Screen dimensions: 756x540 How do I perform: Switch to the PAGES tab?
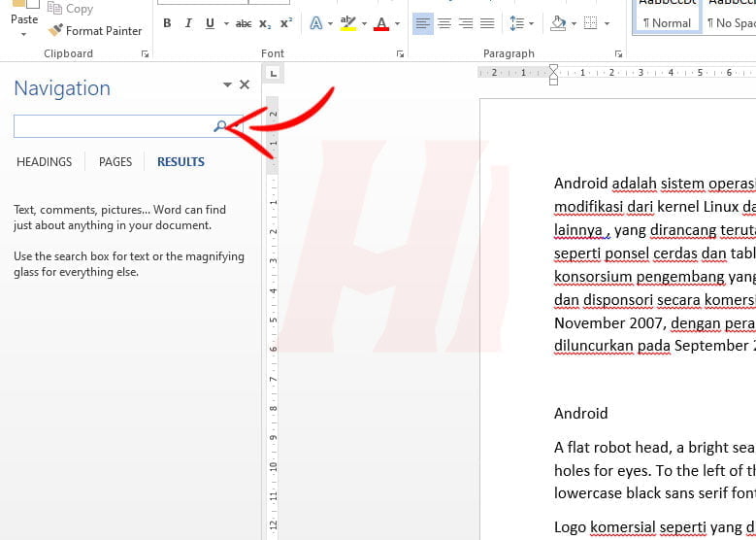[x=115, y=161]
